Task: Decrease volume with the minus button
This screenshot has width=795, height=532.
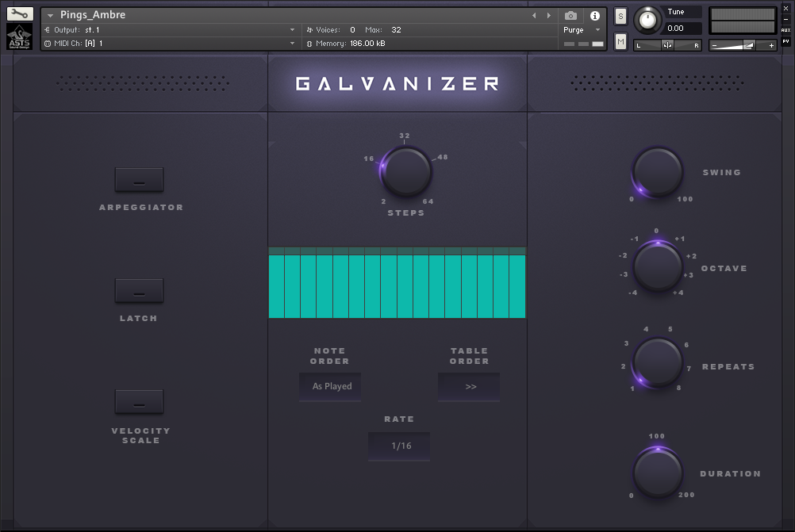Action: 714,46
